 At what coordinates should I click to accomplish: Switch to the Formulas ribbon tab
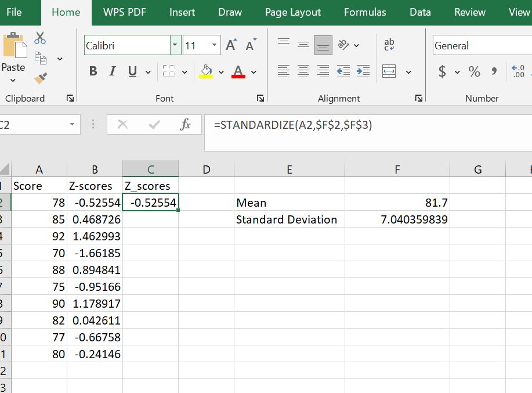point(365,12)
